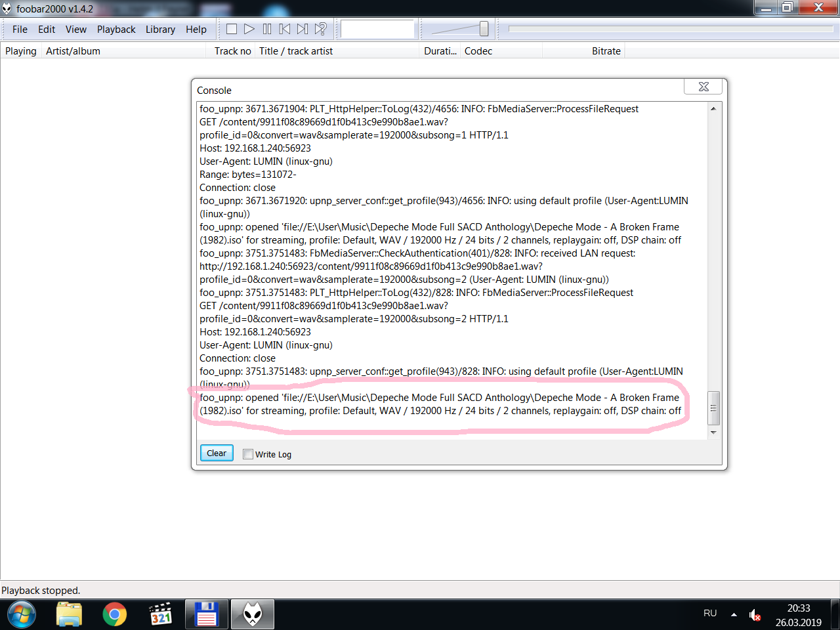The image size is (840, 630).
Task: Click the RU language indicator
Action: pyautogui.click(x=710, y=614)
